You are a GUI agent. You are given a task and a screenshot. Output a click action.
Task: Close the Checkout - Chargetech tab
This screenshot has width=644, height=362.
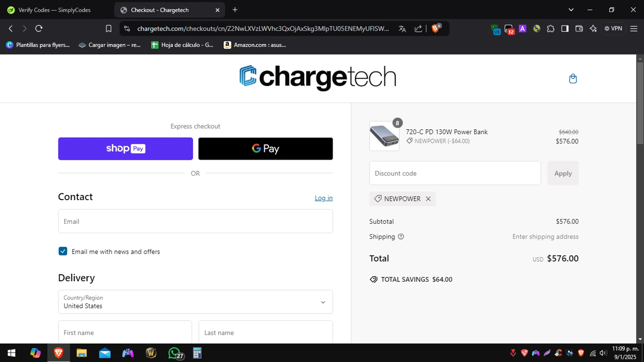[217, 10]
